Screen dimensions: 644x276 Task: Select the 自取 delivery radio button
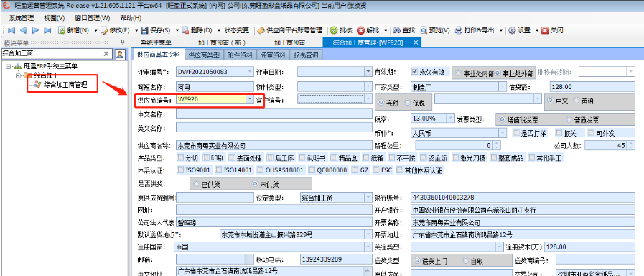[x=466, y=260]
